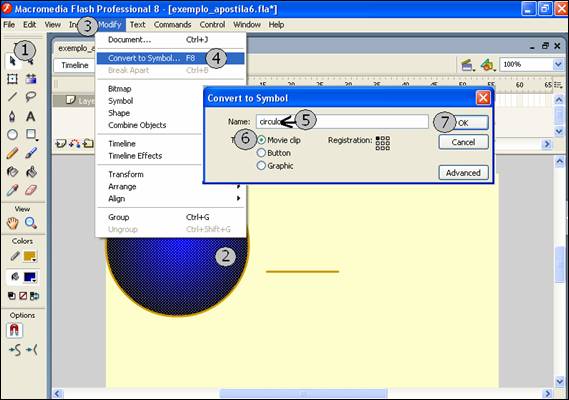
Task: Click the stage scroll down arrow
Action: coord(560,381)
